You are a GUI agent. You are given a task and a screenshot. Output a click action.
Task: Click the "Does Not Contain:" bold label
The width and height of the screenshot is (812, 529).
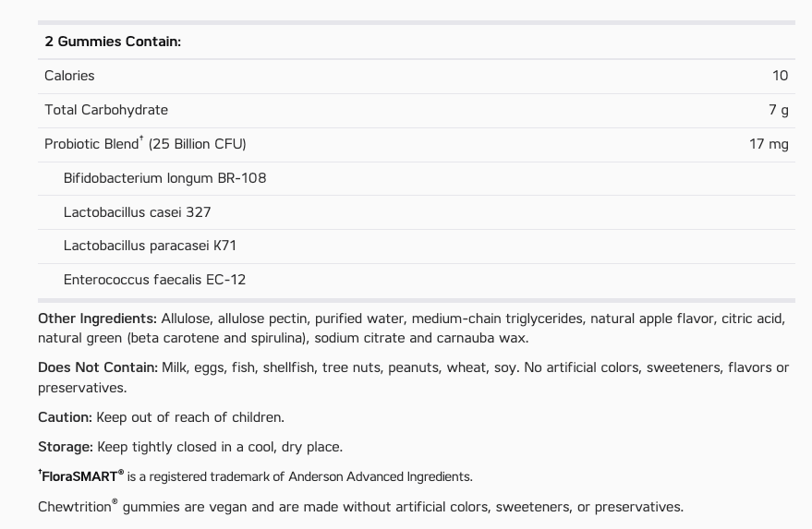click(98, 367)
